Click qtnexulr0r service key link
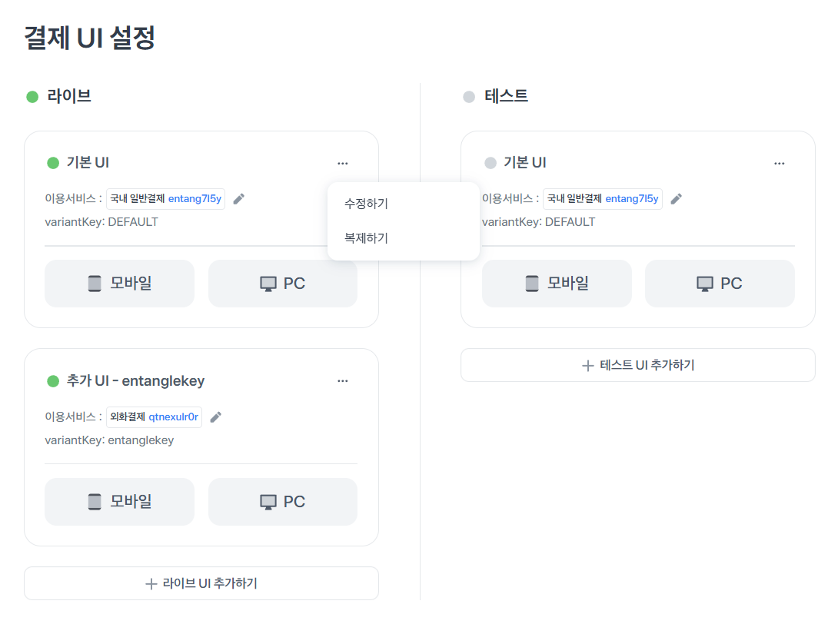The width and height of the screenshot is (838, 644). (174, 417)
